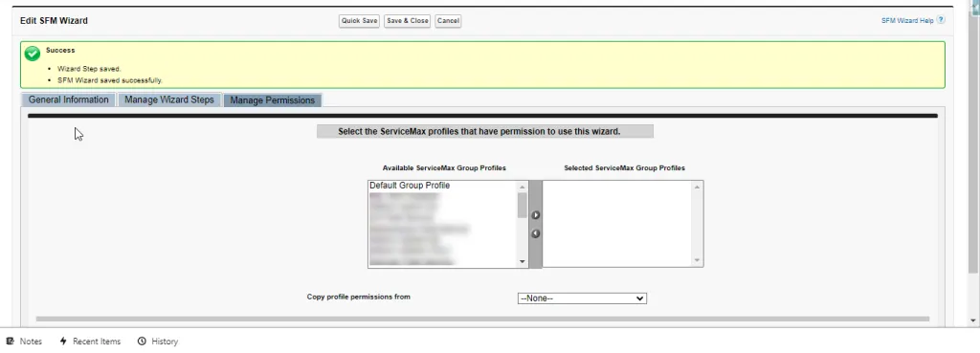Click the Recent Items lightning icon

63,342
